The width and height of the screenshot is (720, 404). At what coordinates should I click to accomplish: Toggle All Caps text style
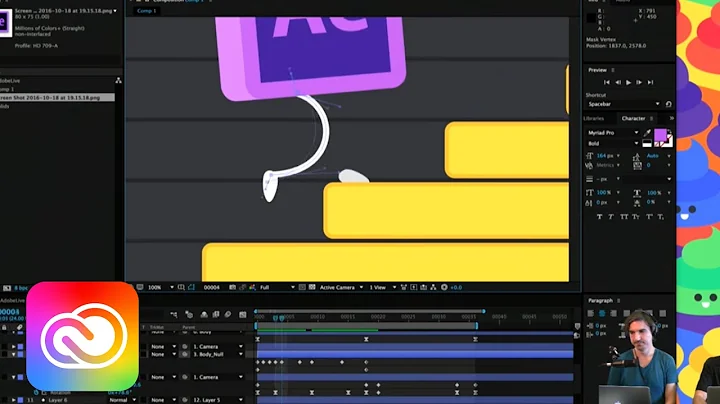coord(624,217)
